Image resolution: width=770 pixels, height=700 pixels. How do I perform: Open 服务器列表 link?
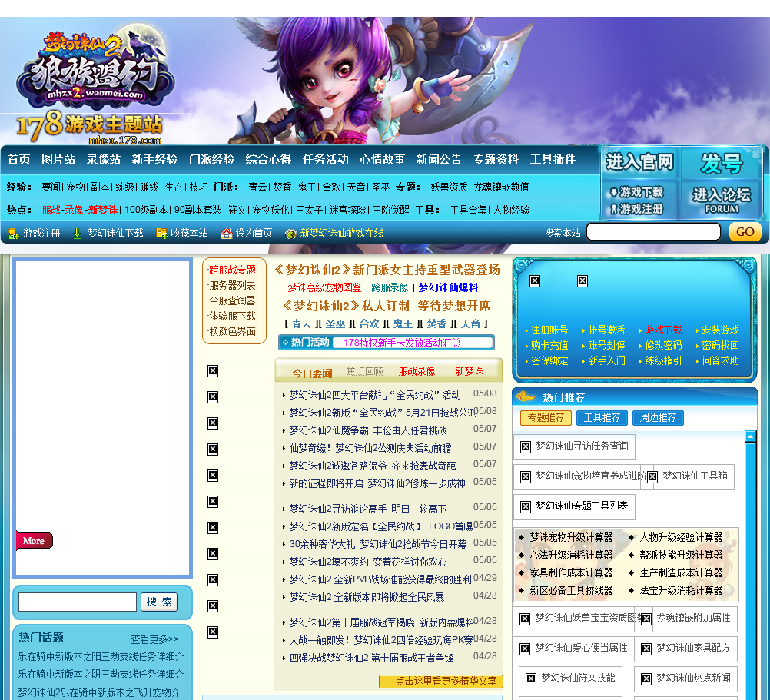point(232,285)
